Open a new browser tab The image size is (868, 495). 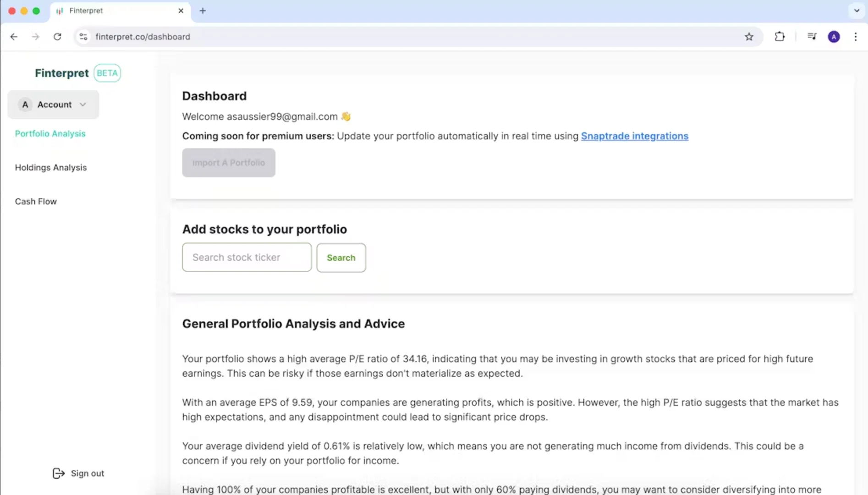tap(203, 11)
